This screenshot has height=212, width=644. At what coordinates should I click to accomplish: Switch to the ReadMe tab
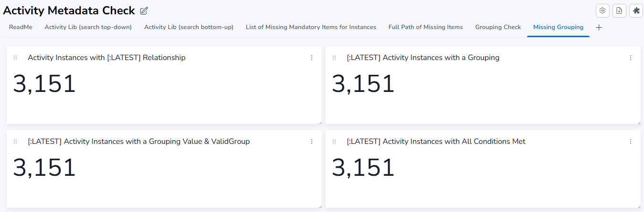21,27
